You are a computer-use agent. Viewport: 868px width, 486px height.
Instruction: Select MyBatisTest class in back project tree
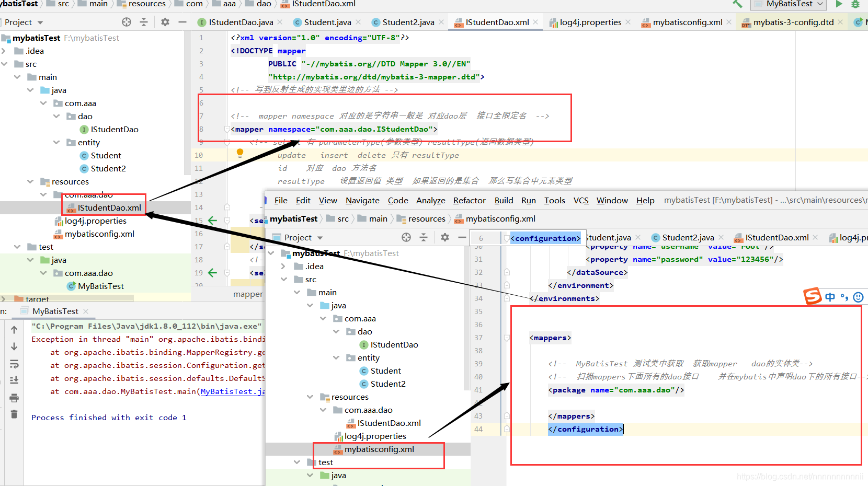click(x=100, y=286)
